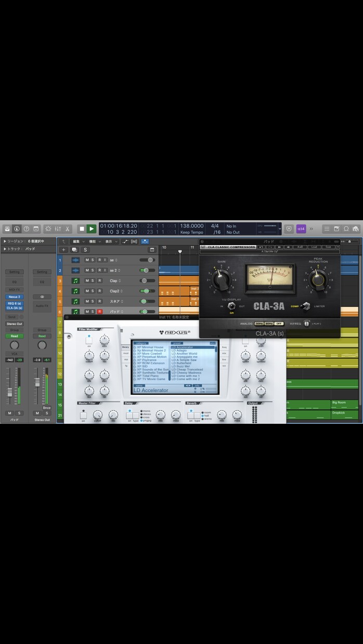Open LCD display mode dropdown arrow
Screen dimensions: 363x644
[x=280, y=229]
